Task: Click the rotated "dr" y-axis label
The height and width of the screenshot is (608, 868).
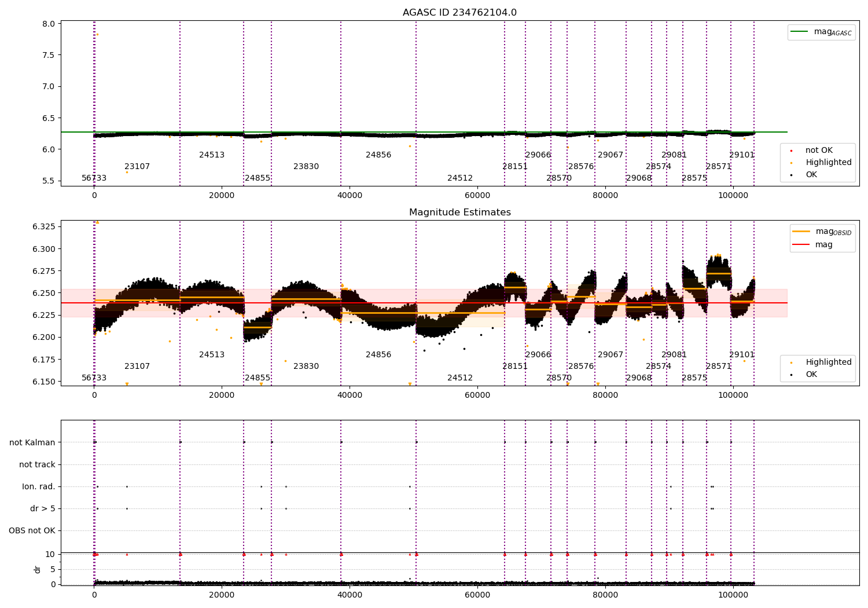Action: coord(38,569)
